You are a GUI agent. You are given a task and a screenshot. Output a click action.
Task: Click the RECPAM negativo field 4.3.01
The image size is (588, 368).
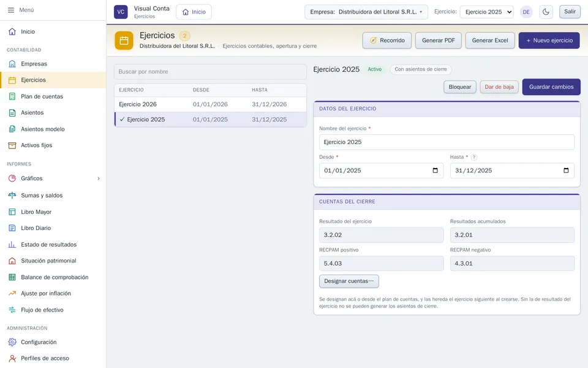(x=512, y=264)
